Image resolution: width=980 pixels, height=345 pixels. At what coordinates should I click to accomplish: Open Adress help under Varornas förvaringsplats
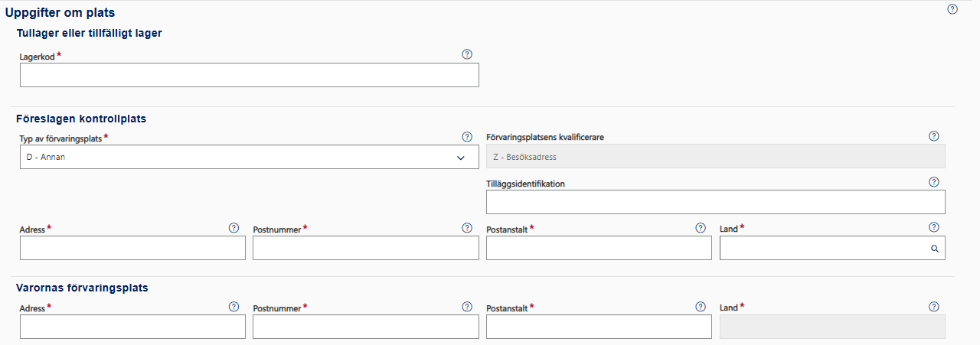click(x=234, y=307)
